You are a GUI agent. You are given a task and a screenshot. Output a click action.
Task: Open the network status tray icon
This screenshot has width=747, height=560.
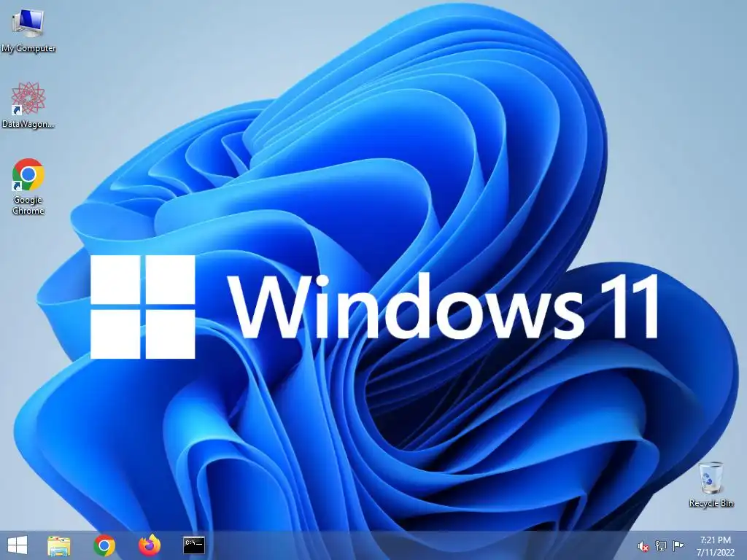[661, 545]
